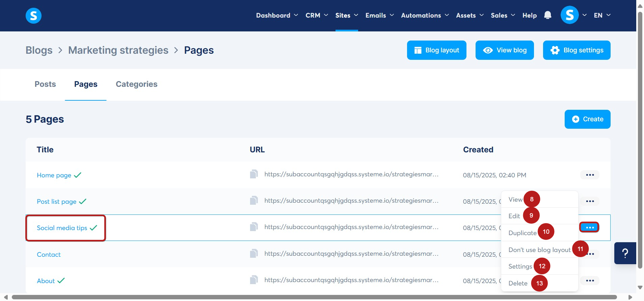Copy the About page URL icon
The image size is (644, 301).
coord(254,280)
